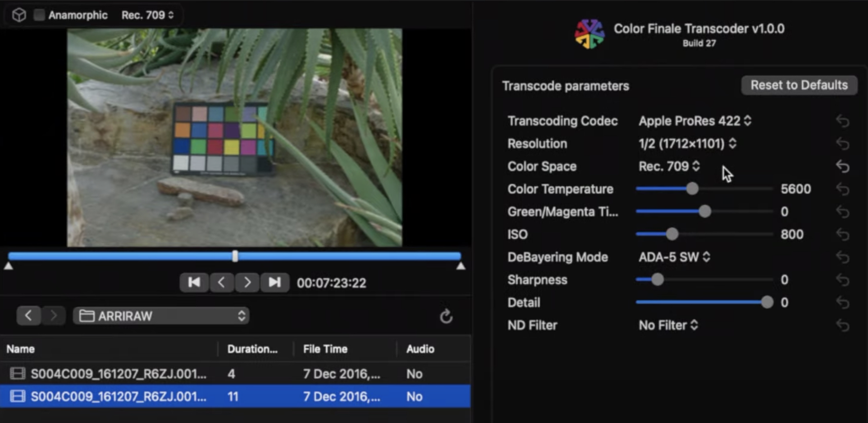Select the first S004C009 clip row
This screenshot has width=868, height=423.
click(180, 373)
